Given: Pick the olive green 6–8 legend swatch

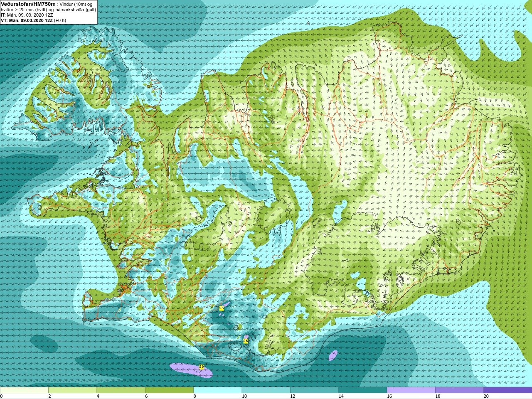Looking at the screenshot, I should click(x=169, y=390).
